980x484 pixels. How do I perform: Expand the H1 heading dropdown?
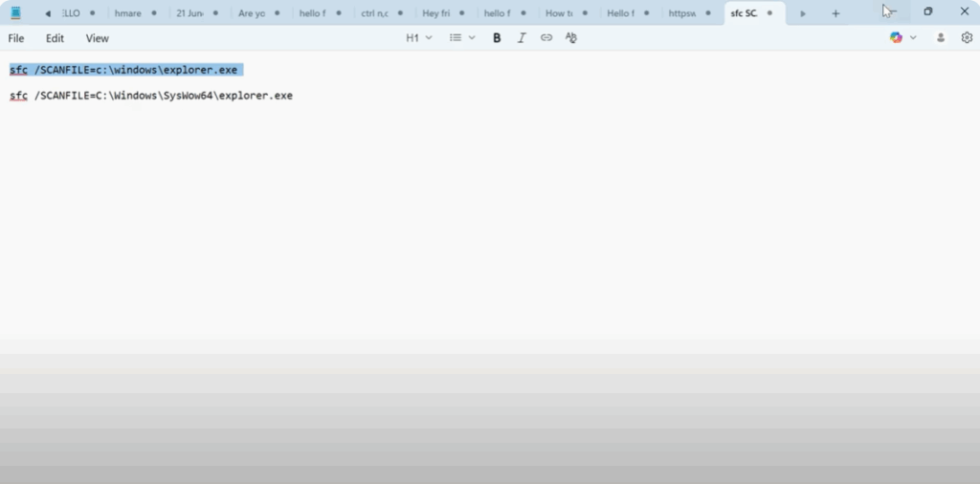click(419, 38)
